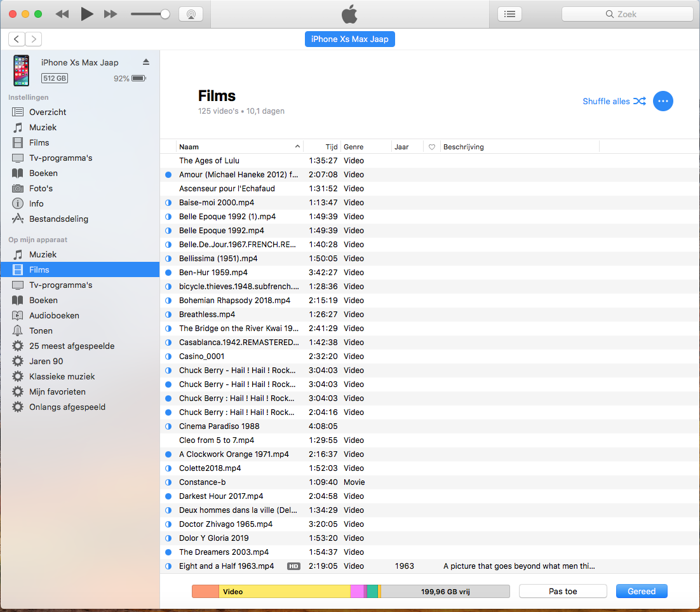Sort by the Beschrijving column header
Screen dimensions: 700x612
pos(520,147)
